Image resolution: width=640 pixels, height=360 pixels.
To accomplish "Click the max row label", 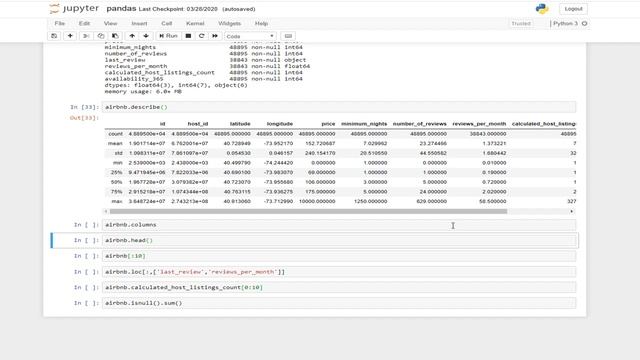I will click(x=117, y=202).
